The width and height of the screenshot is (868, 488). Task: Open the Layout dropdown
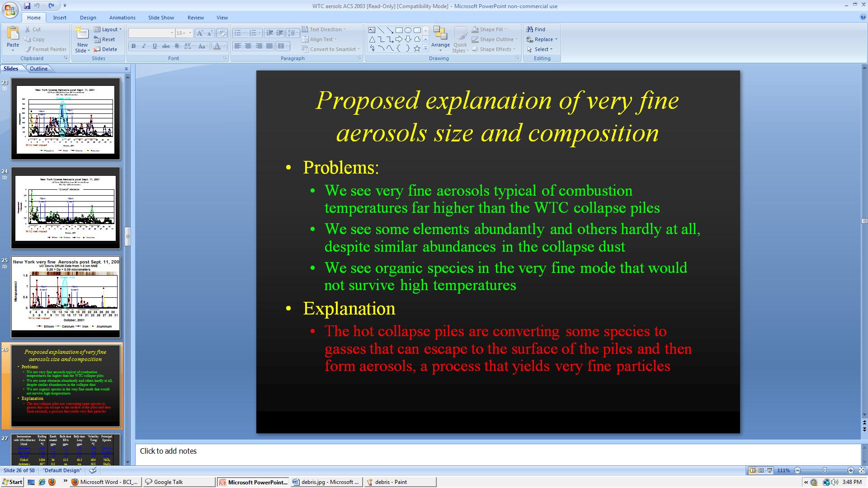108,29
